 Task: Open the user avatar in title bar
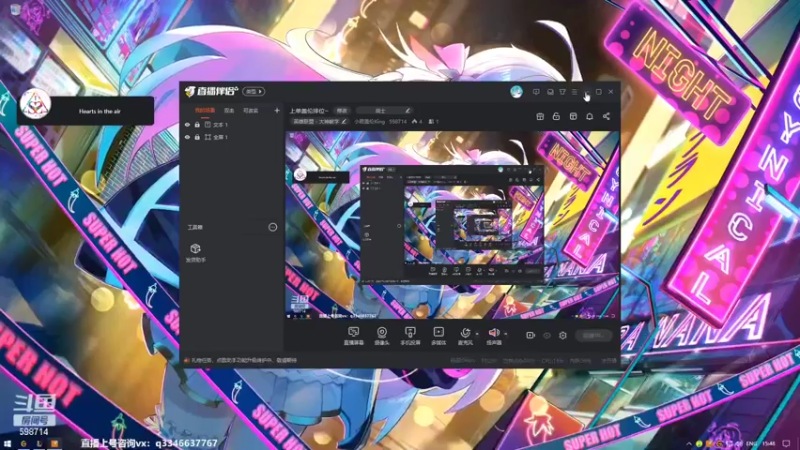pos(516,92)
